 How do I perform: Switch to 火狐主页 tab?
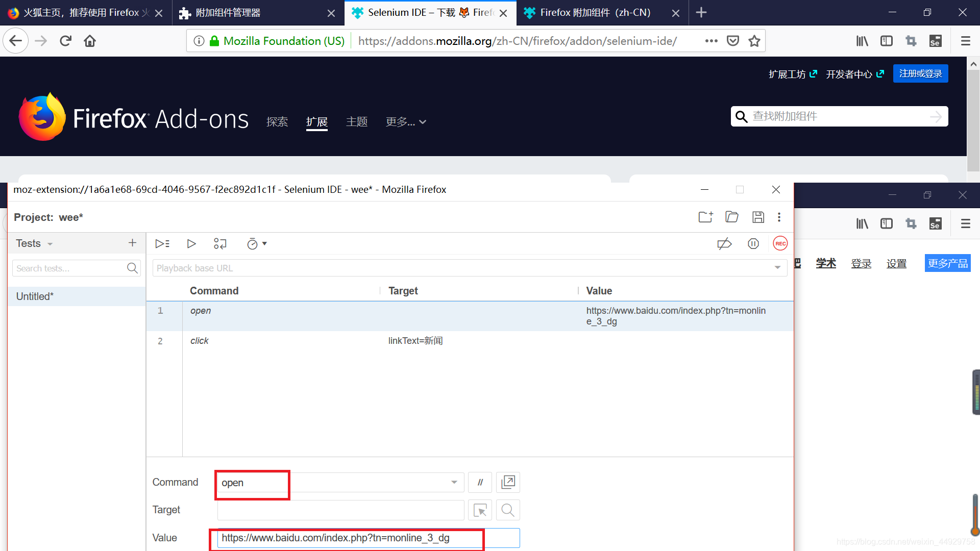click(86, 13)
